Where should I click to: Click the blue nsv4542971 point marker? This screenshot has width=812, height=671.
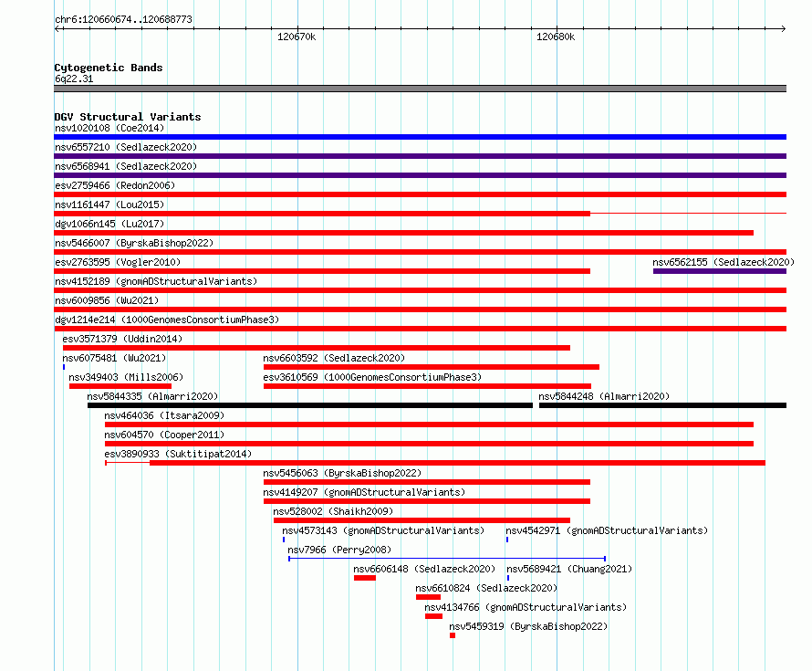click(507, 540)
